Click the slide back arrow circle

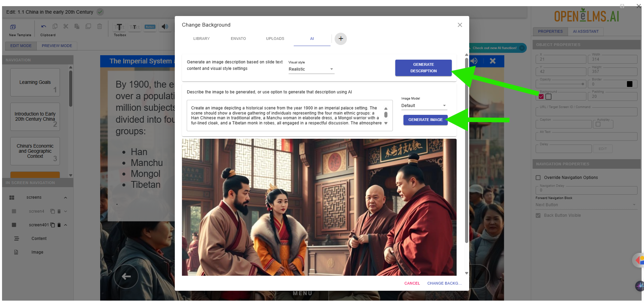click(126, 276)
